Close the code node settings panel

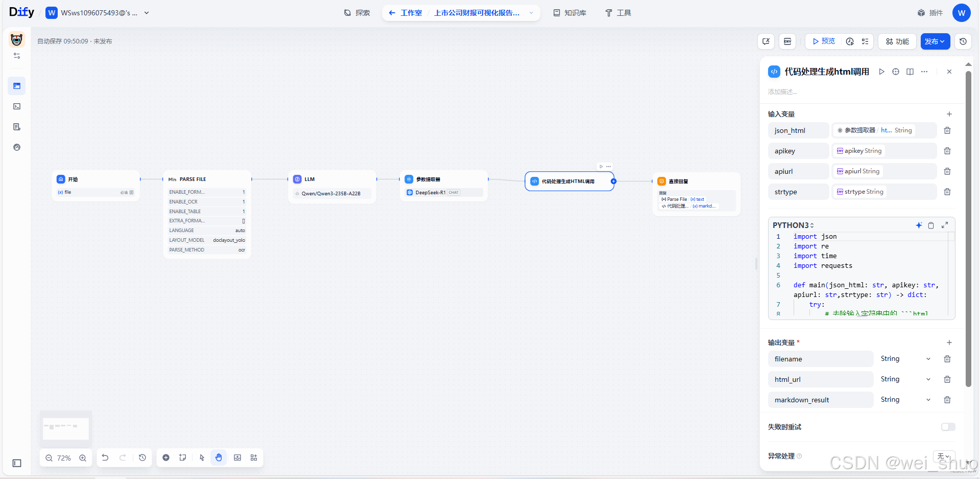(949, 72)
